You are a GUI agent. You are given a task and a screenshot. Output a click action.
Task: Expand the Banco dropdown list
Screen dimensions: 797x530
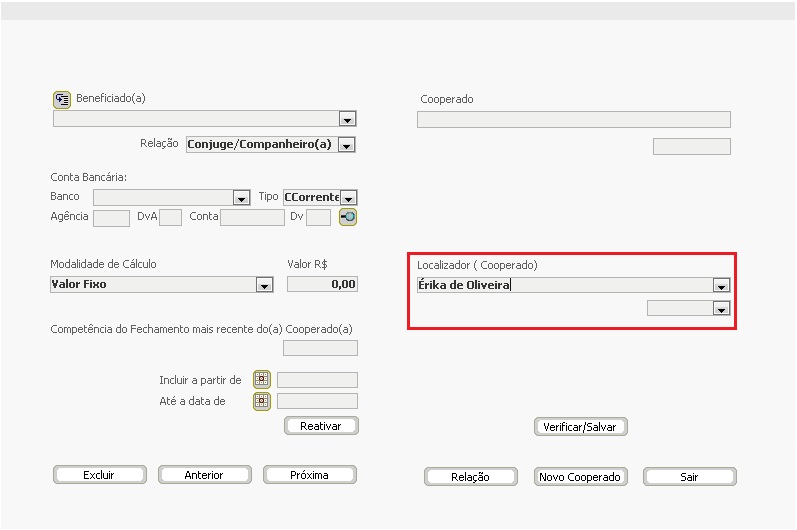click(241, 198)
